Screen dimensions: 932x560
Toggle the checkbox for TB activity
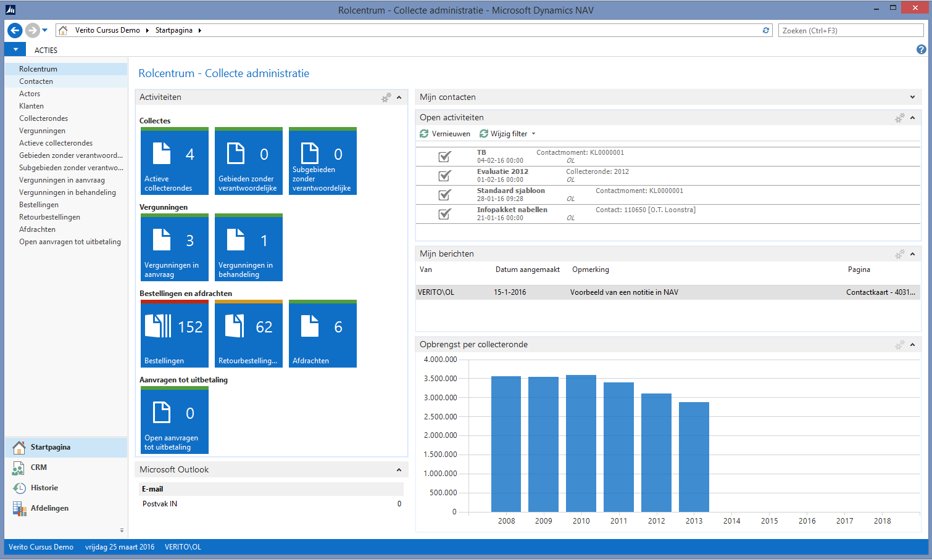(444, 157)
